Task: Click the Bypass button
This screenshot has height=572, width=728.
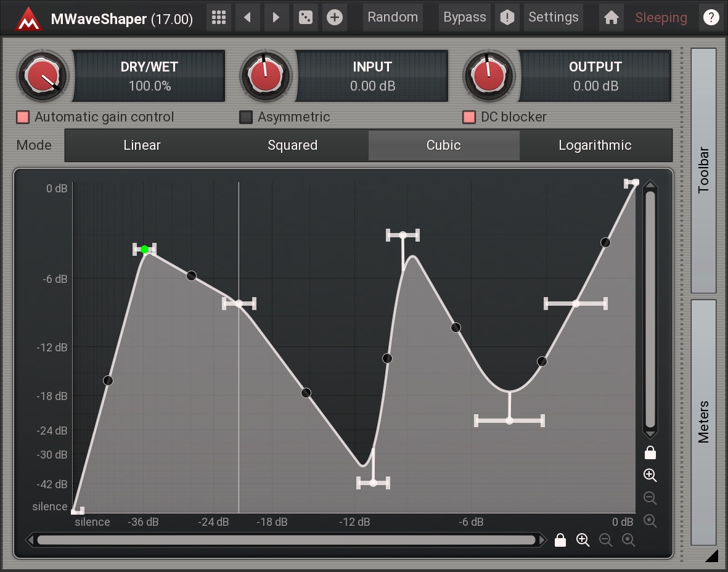Action: pos(464,17)
